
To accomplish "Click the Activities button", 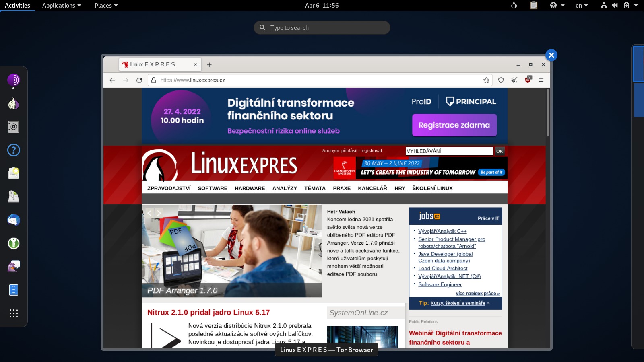I will click(17, 6).
